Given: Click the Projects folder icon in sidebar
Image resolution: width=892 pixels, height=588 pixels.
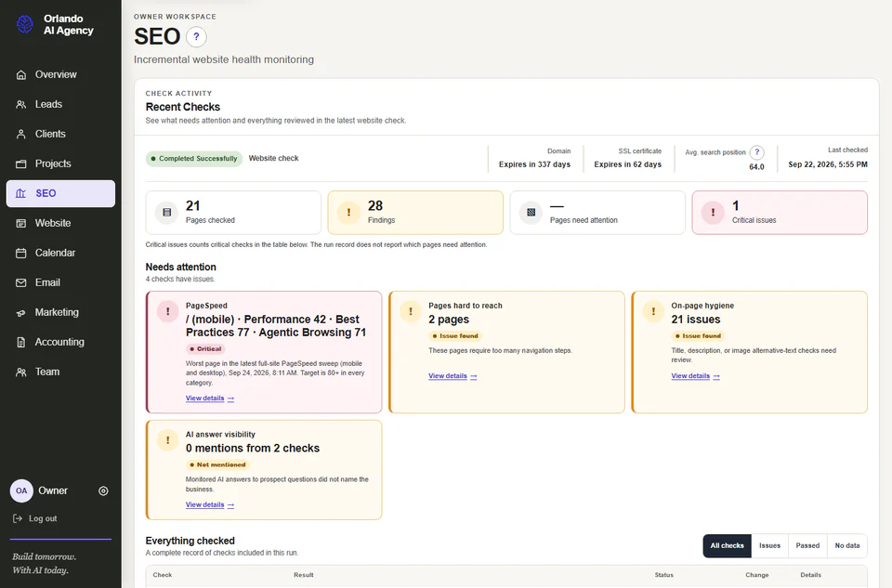Looking at the screenshot, I should [21, 163].
